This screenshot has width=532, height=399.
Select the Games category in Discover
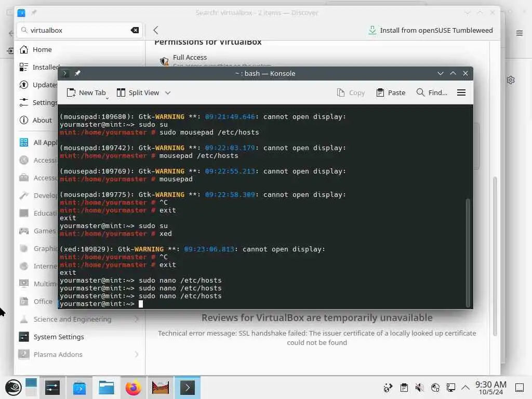coord(37,231)
